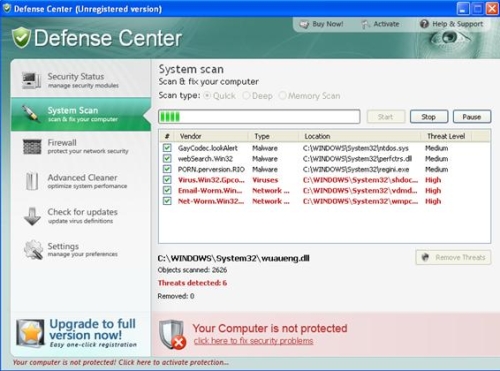
Task: Pause the running scan
Action: [x=472, y=117]
